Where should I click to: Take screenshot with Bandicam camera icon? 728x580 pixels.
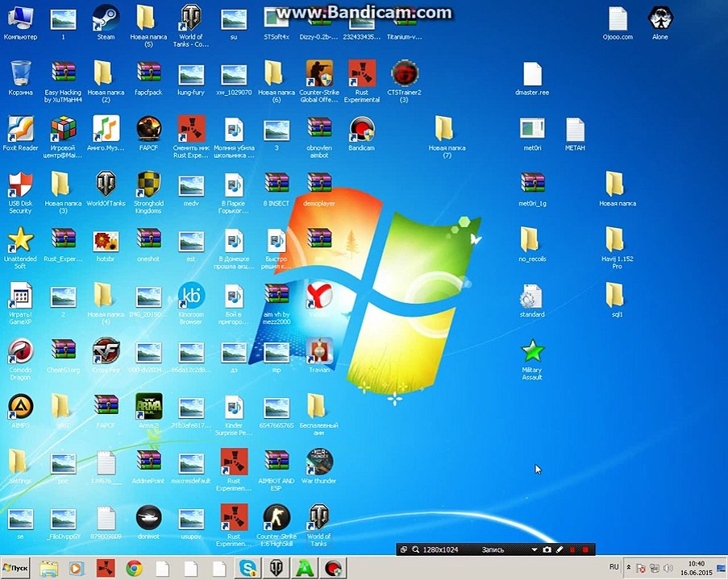[x=547, y=550]
